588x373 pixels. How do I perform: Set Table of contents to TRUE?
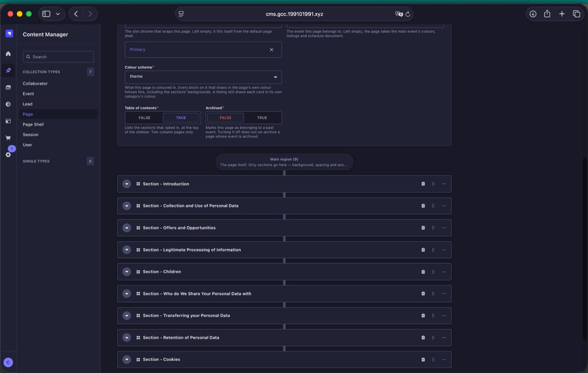181,118
